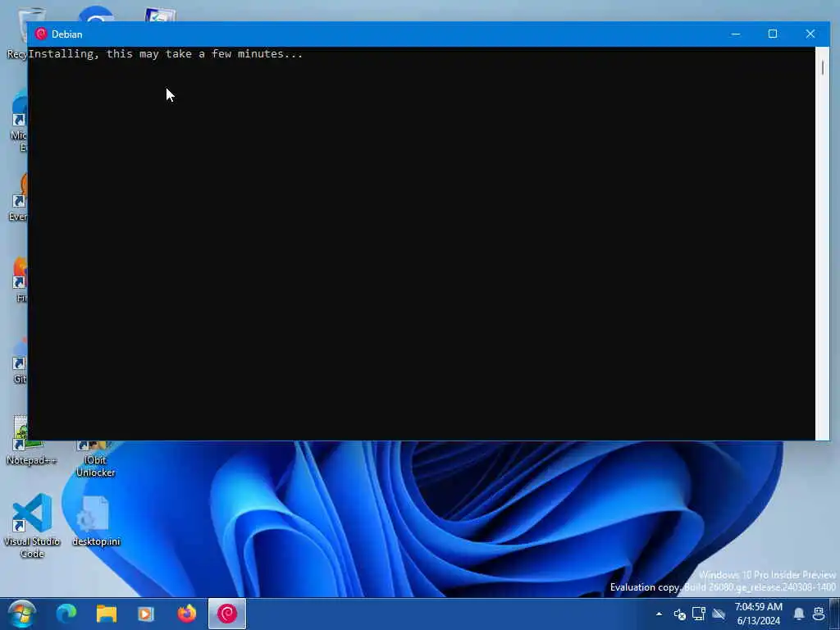The height and width of the screenshot is (630, 840).
Task: Minimize the Debian console window
Action: coord(736,34)
